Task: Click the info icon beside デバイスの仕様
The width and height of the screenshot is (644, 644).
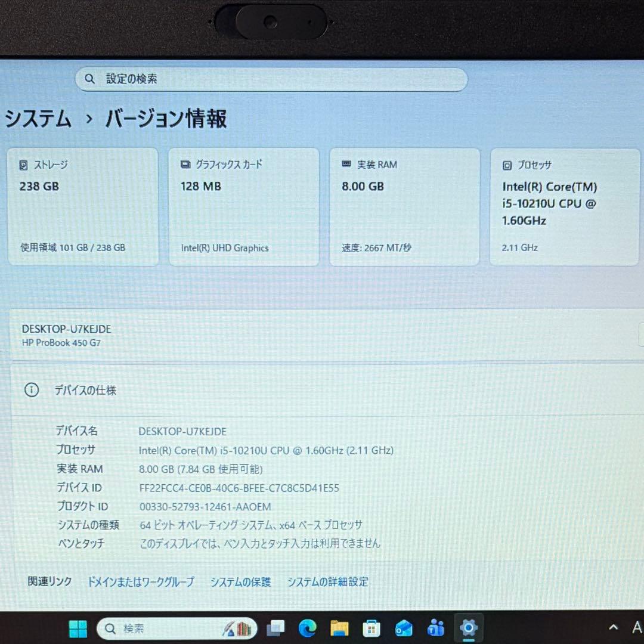Action: click(32, 390)
